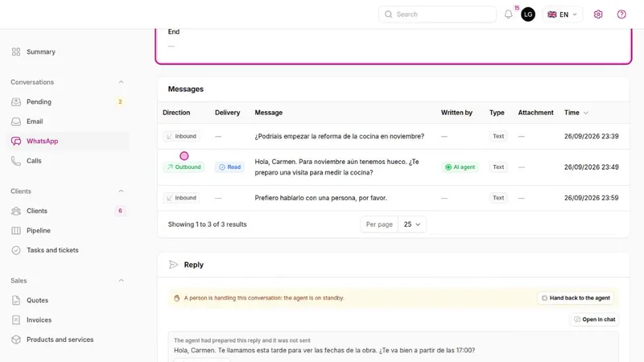Open the settings gear icon

(598, 14)
